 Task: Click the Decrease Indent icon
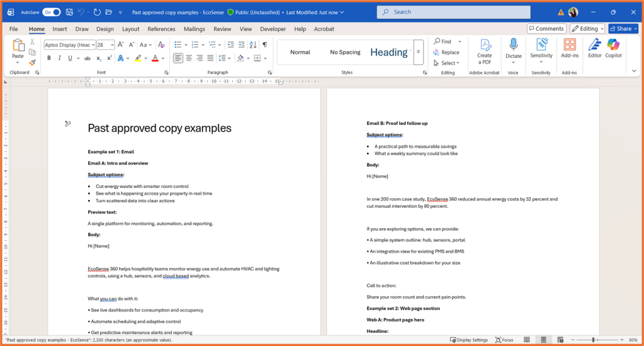click(x=230, y=45)
